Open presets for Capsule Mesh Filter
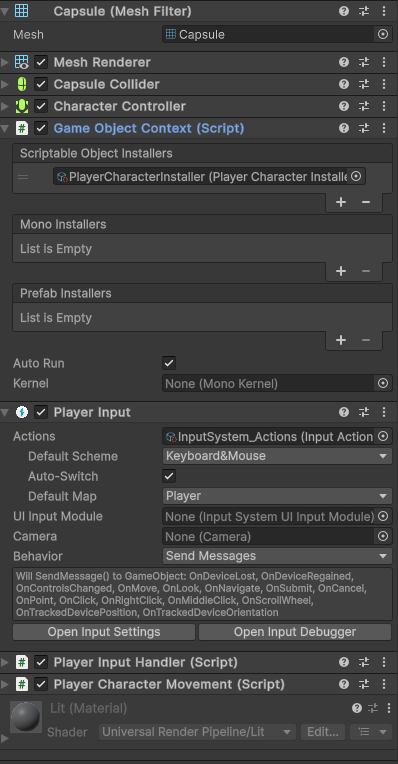Screen dimensions: 398x764 point(364,11)
